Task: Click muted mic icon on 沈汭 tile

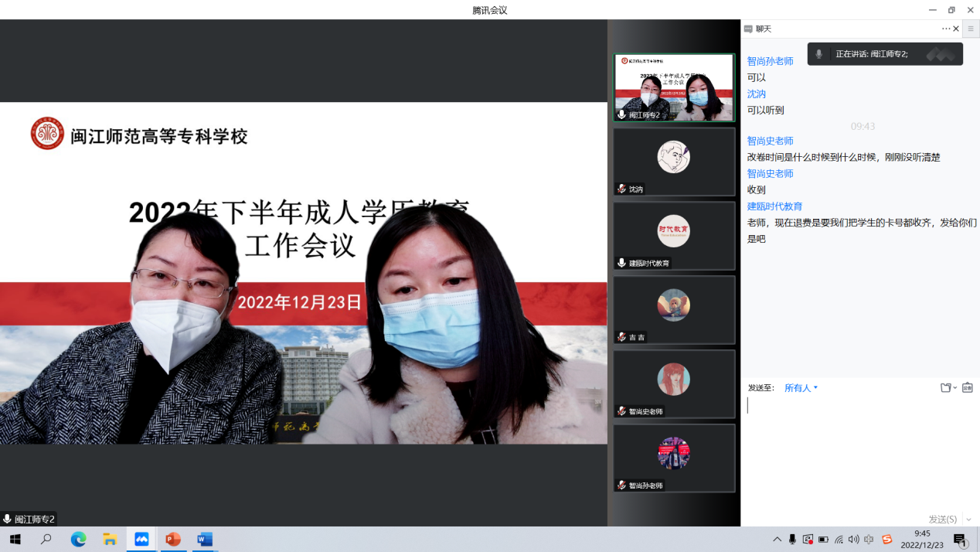Action: coord(621,189)
